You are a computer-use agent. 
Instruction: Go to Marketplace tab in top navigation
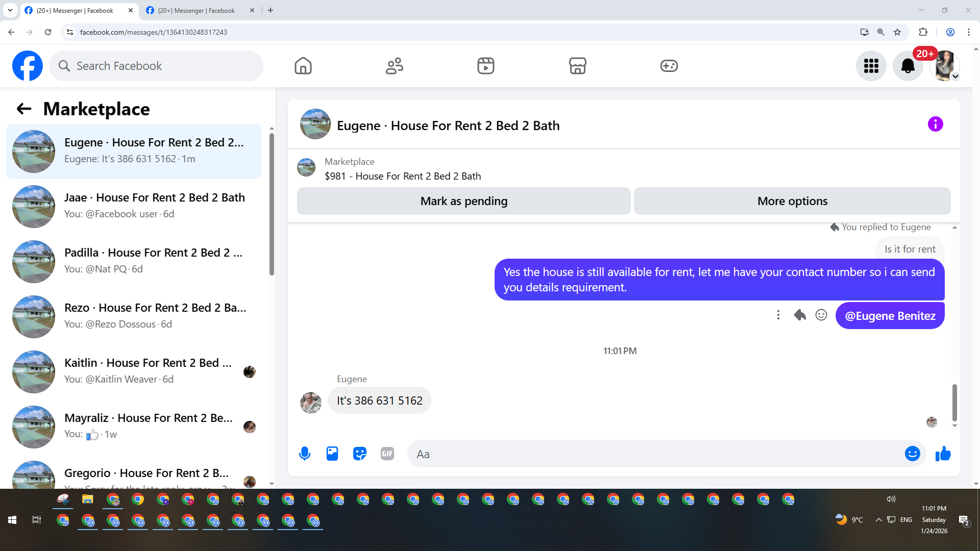click(x=577, y=66)
